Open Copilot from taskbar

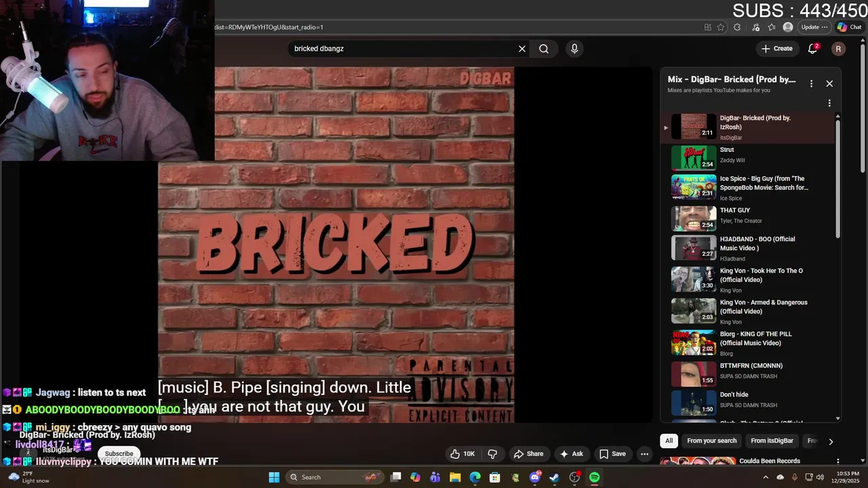point(416,477)
